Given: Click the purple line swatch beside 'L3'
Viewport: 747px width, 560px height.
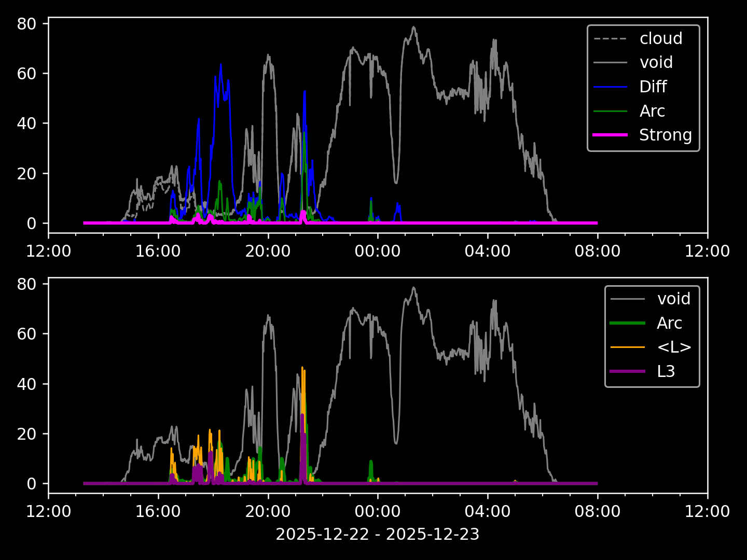Looking at the screenshot, I should 628,371.
